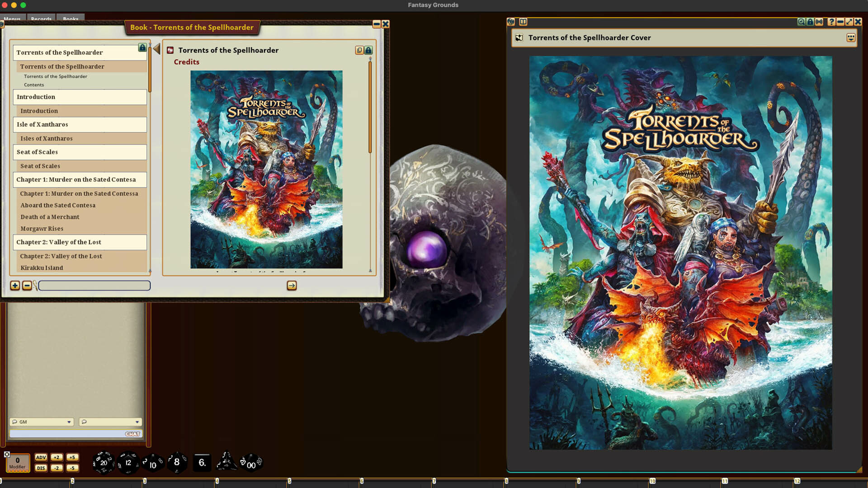
Task: Open the Books menu
Action: pyautogui.click(x=71, y=19)
